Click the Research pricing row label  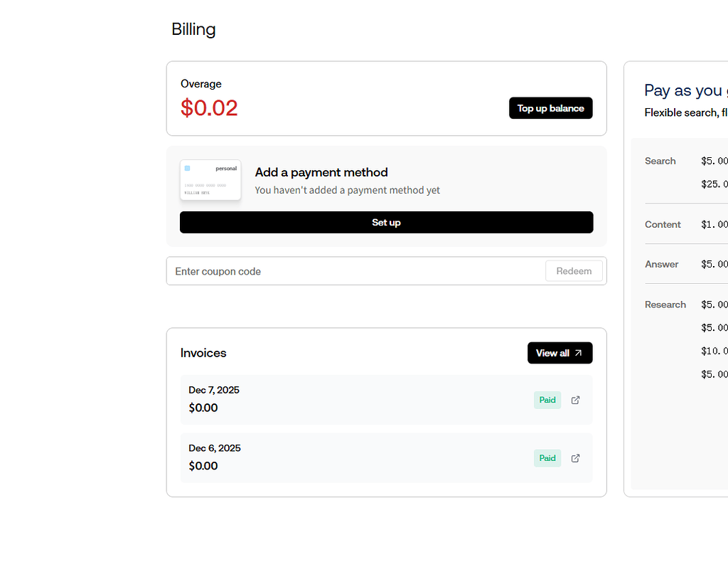pos(665,305)
